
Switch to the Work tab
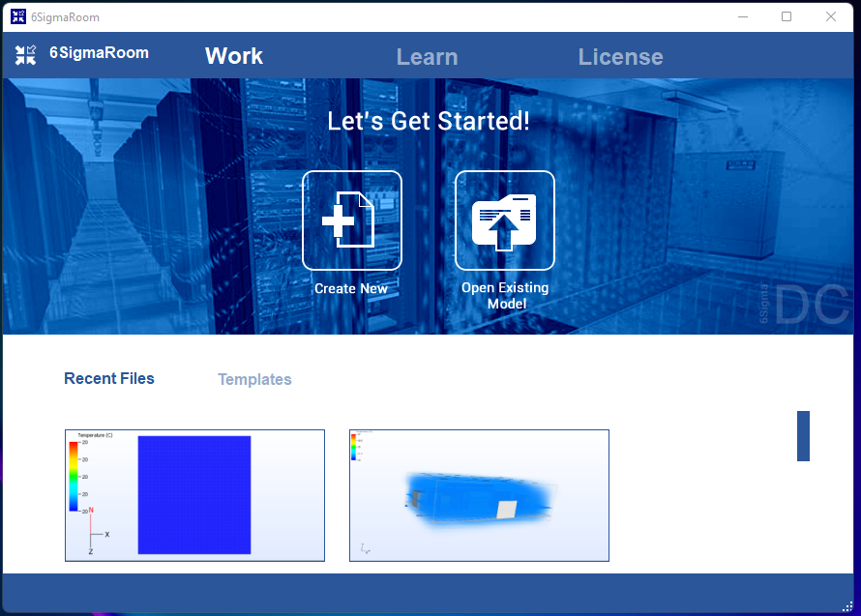pos(234,56)
